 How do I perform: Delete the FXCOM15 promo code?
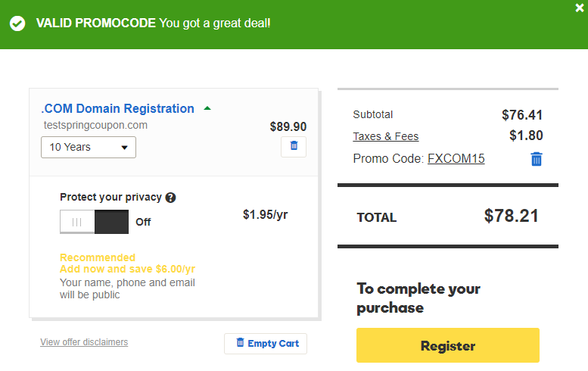[x=537, y=159]
